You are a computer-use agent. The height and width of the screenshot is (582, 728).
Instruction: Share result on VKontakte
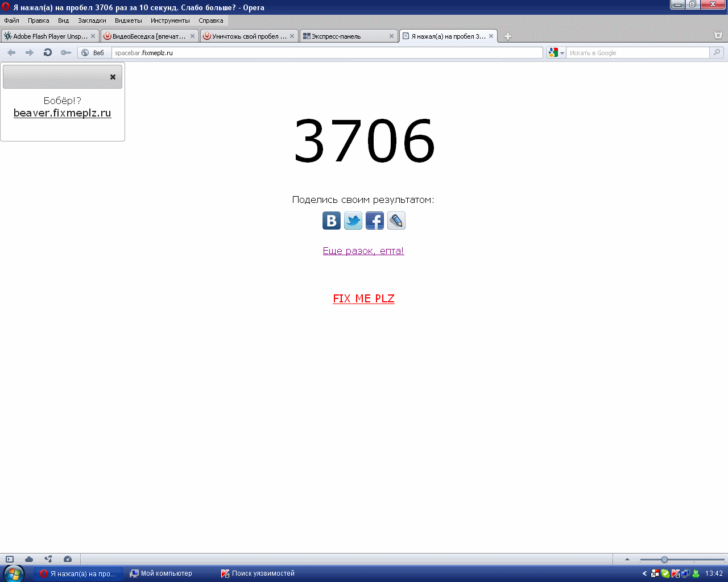tap(331, 221)
